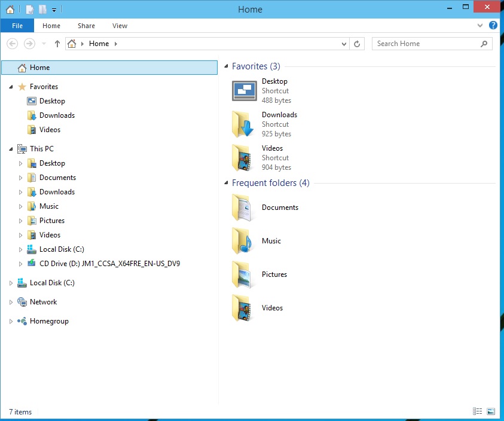The image size is (504, 421).
Task: Select Videos under Favorites in tree
Action: pos(50,130)
